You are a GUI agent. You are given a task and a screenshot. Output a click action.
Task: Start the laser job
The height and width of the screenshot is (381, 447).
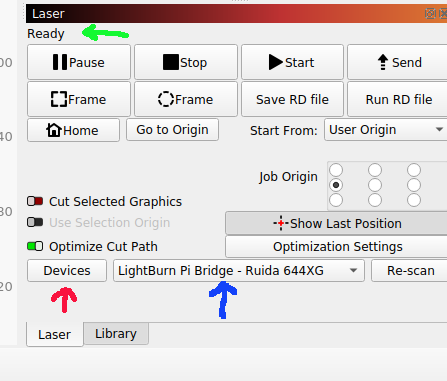(292, 62)
